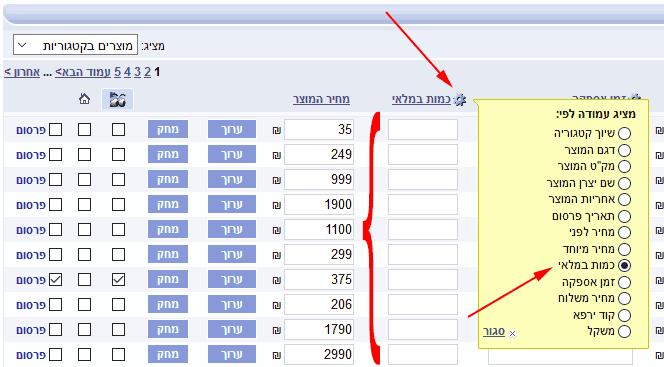Sort by the מחיר המוצר column header
Screen dimensions: 664x367
click(x=321, y=99)
